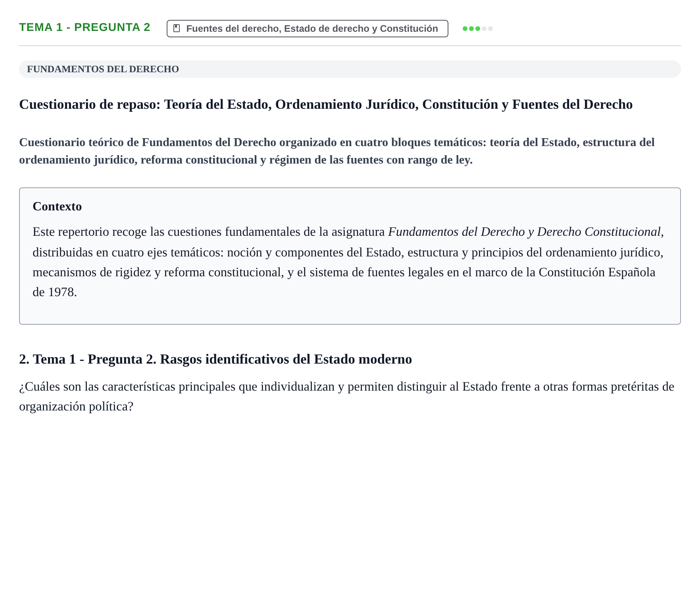Select the 'TEMA 1 - PREGUNTA 2' header label

coord(85,27)
